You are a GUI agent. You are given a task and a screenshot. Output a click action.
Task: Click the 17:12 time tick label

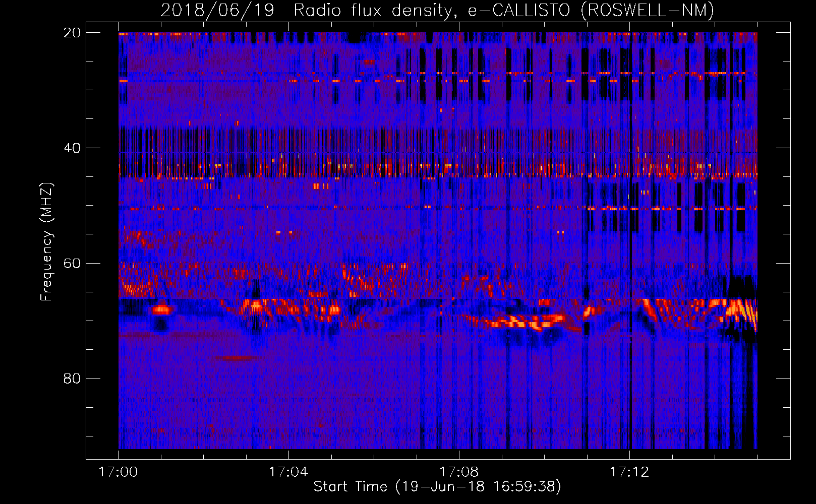(x=629, y=472)
